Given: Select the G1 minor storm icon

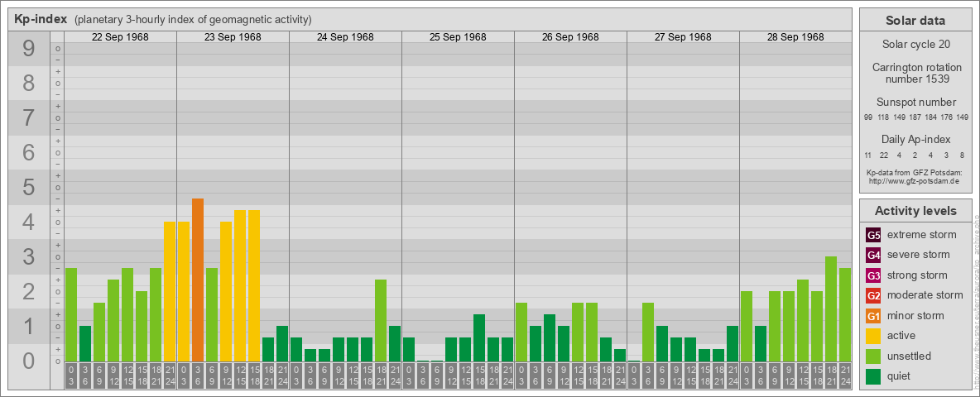Looking at the screenshot, I should [x=873, y=316].
